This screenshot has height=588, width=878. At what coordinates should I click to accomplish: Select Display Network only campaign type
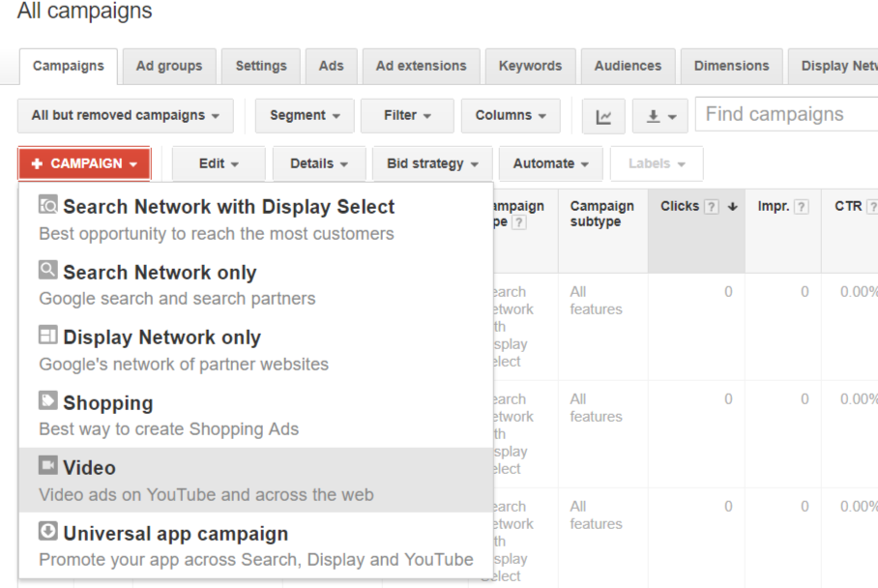(256, 349)
